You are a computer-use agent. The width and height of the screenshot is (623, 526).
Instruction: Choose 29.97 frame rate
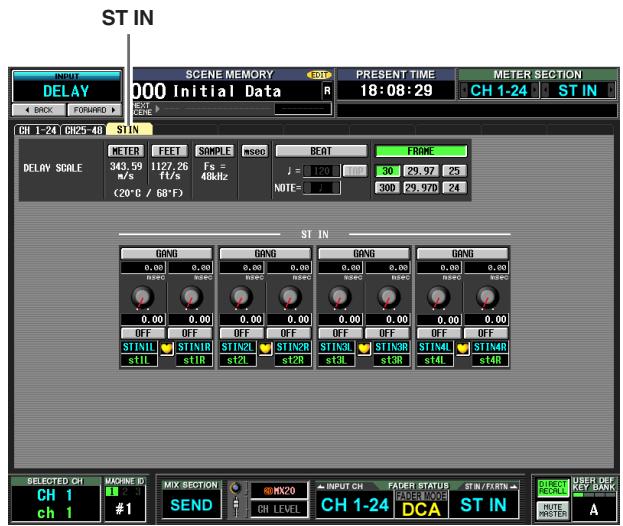coord(421,171)
